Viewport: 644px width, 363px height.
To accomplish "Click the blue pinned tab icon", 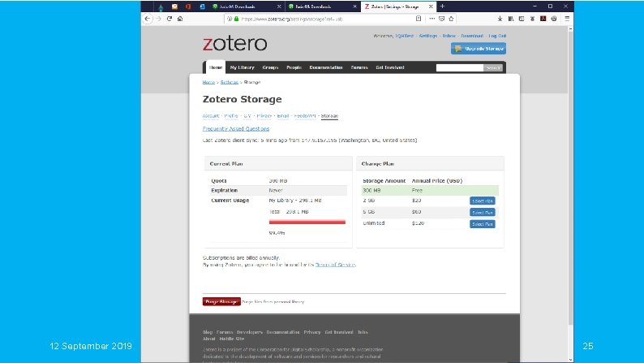I will pos(202,6).
